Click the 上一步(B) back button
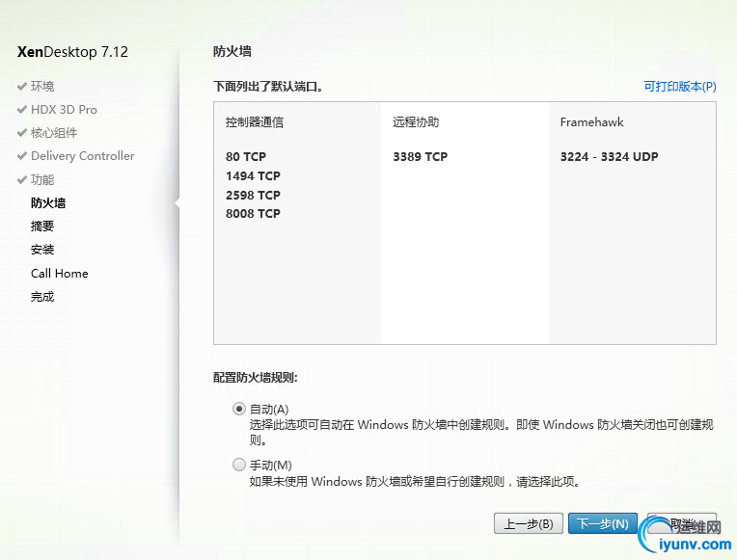Image resolution: width=737 pixels, height=560 pixels. [x=529, y=523]
